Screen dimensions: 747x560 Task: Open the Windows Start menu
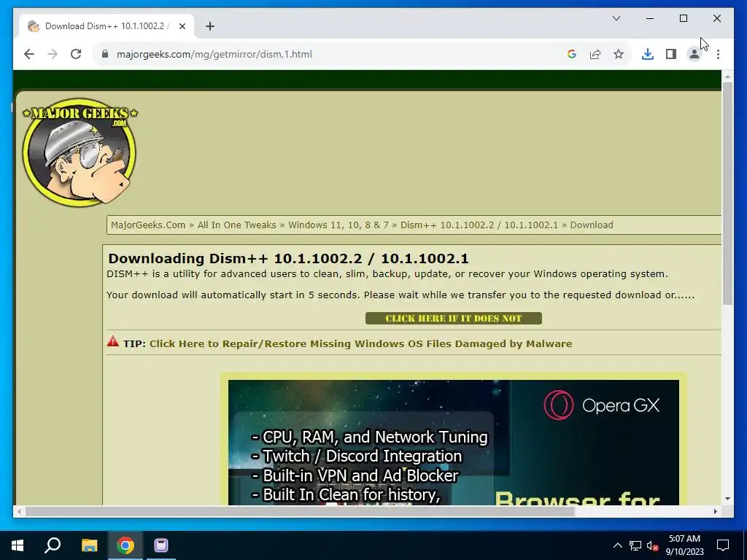point(18,545)
